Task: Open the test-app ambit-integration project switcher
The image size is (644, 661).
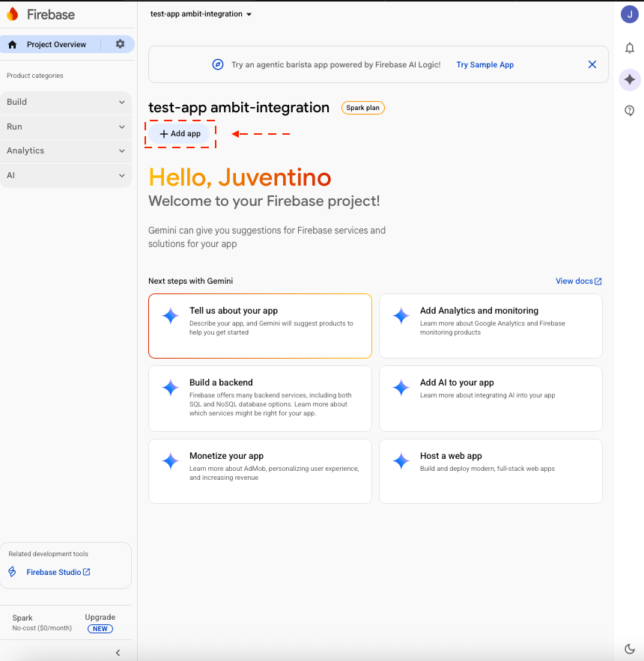Action: coord(201,13)
